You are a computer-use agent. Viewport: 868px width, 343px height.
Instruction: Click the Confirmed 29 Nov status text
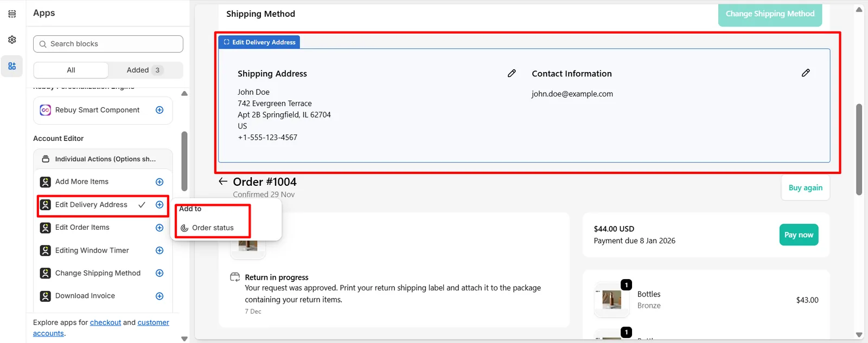(x=264, y=195)
